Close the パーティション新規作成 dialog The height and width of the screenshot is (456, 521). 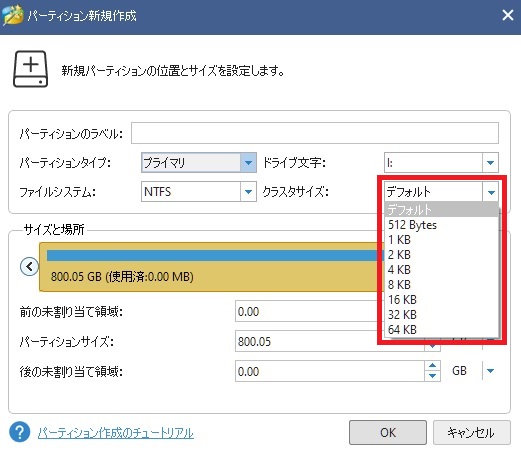tap(508, 15)
